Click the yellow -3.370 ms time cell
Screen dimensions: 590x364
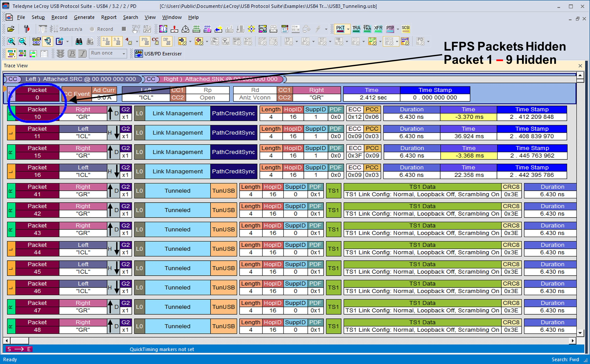pos(468,117)
